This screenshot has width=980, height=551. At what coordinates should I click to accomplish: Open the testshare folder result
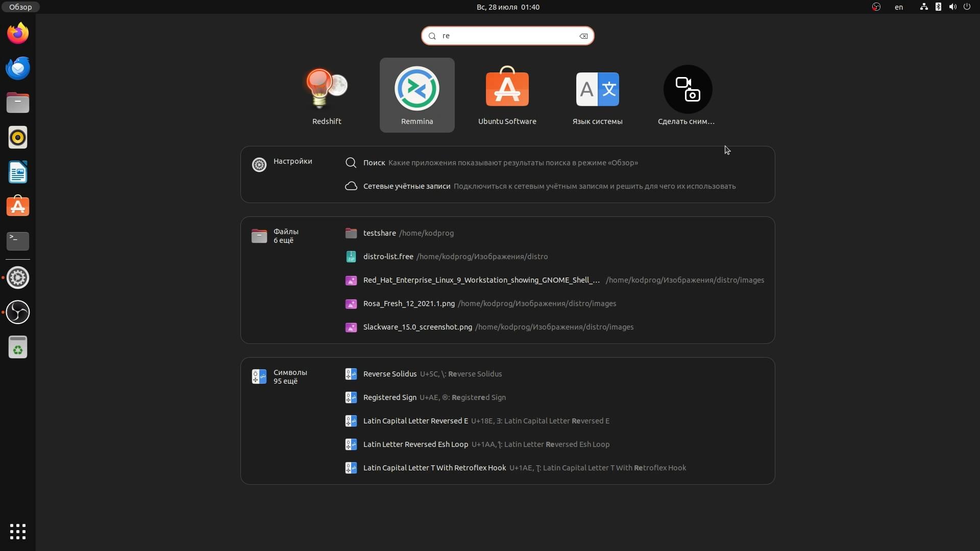(x=554, y=233)
